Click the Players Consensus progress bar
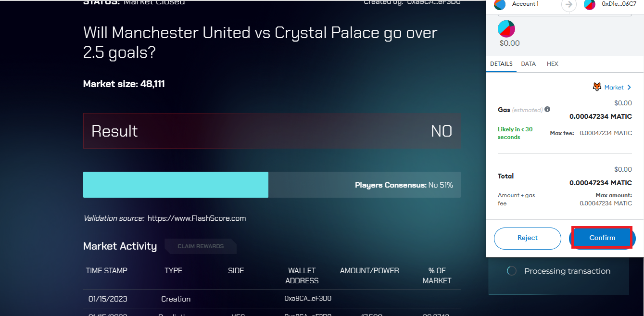 tap(272, 185)
